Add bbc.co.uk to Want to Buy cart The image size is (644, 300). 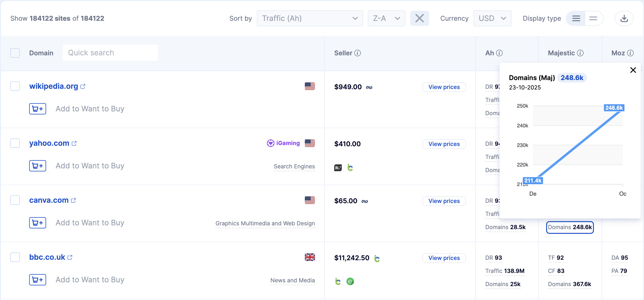(x=37, y=280)
